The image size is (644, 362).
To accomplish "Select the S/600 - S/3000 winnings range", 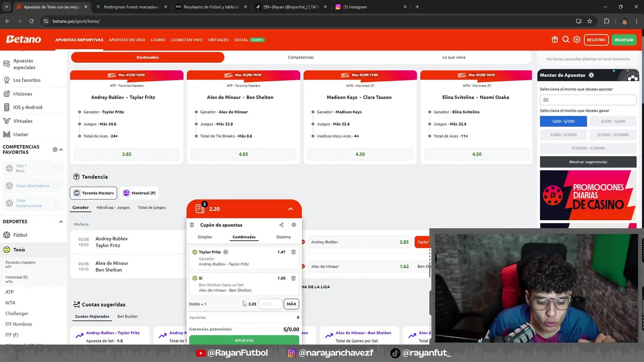I will pos(563,135).
